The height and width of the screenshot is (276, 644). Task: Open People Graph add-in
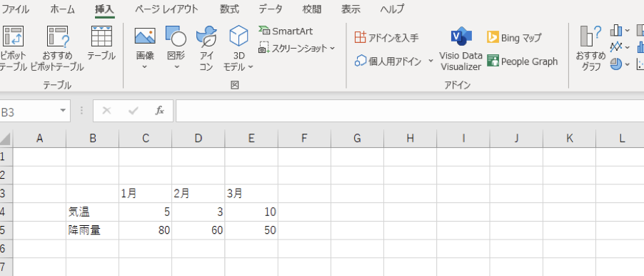523,61
